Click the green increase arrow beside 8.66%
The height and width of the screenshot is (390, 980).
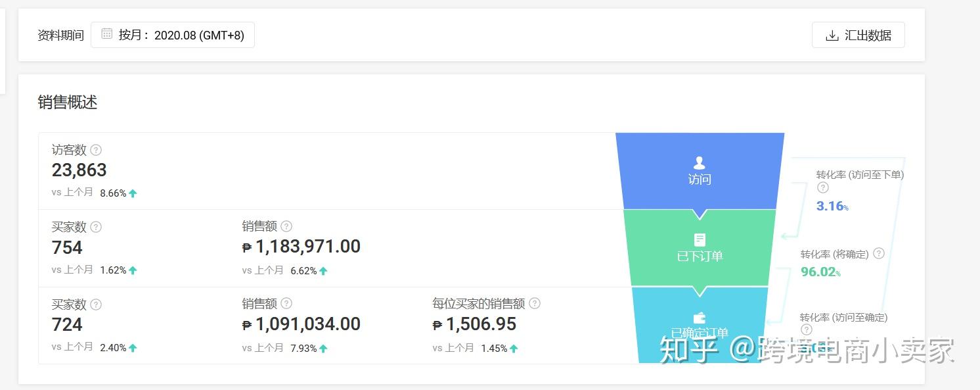tap(131, 192)
